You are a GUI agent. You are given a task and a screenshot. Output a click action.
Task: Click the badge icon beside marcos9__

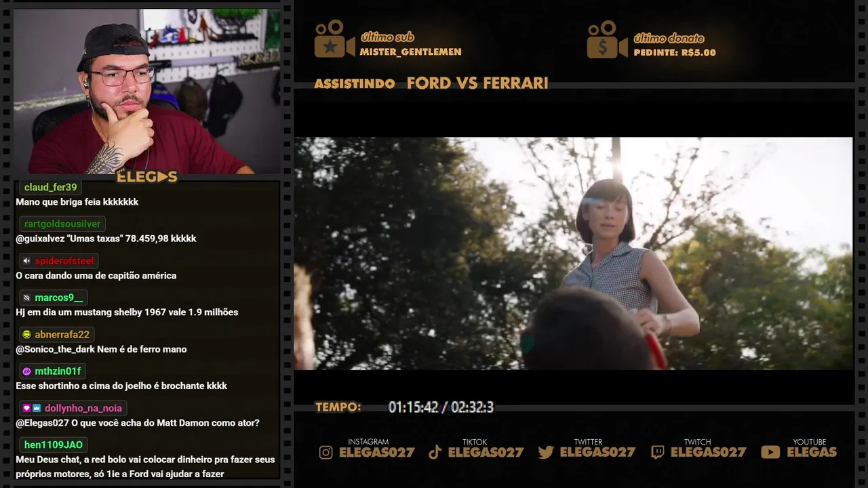[x=26, y=298]
